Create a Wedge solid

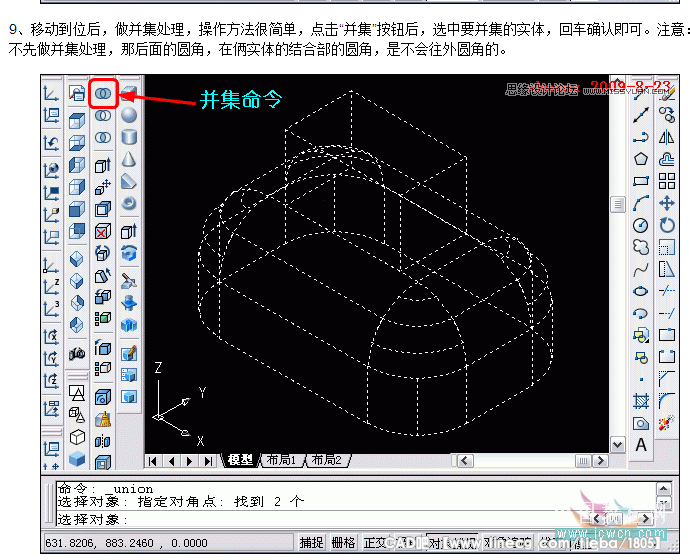coord(129,181)
